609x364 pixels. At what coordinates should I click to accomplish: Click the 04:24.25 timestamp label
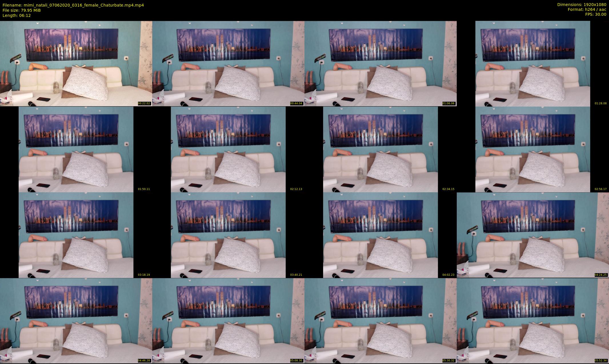click(x=601, y=275)
